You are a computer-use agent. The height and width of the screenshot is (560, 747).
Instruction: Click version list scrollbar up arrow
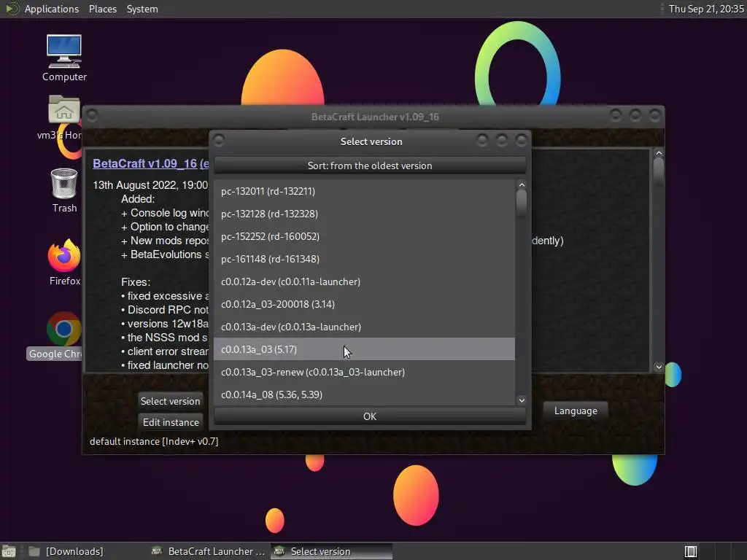tap(522, 184)
